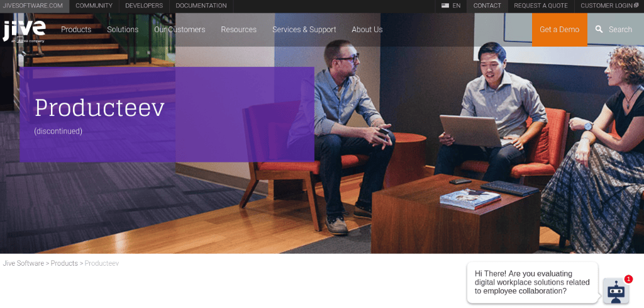The width and height of the screenshot is (644, 308).
Task: Click the Search text field
Action: (x=620, y=30)
